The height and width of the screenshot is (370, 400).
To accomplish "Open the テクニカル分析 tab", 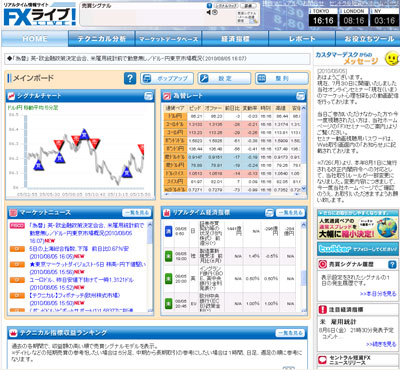I will [102, 39].
